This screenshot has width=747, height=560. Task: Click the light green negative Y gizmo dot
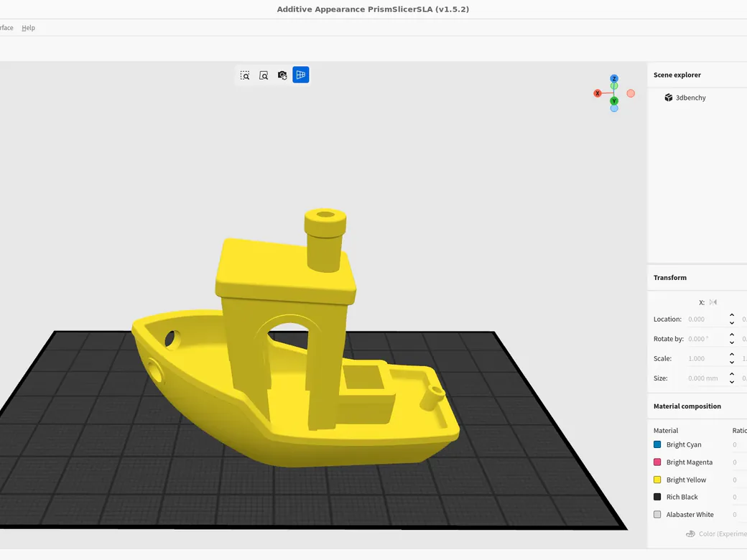(614, 86)
